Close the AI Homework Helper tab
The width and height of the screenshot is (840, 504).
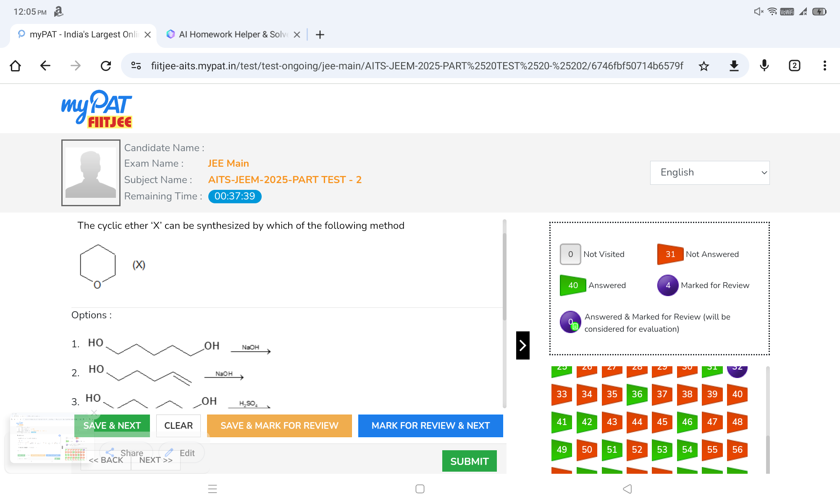tap(297, 35)
